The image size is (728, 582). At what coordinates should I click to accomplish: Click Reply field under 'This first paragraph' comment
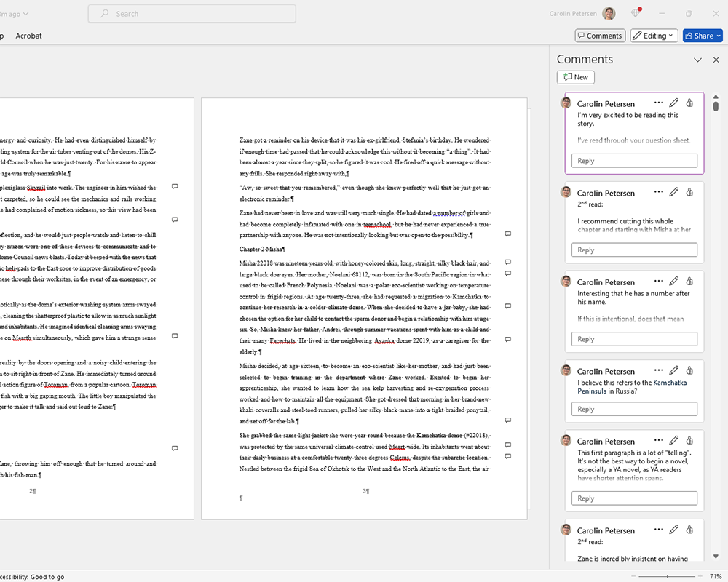pos(634,498)
